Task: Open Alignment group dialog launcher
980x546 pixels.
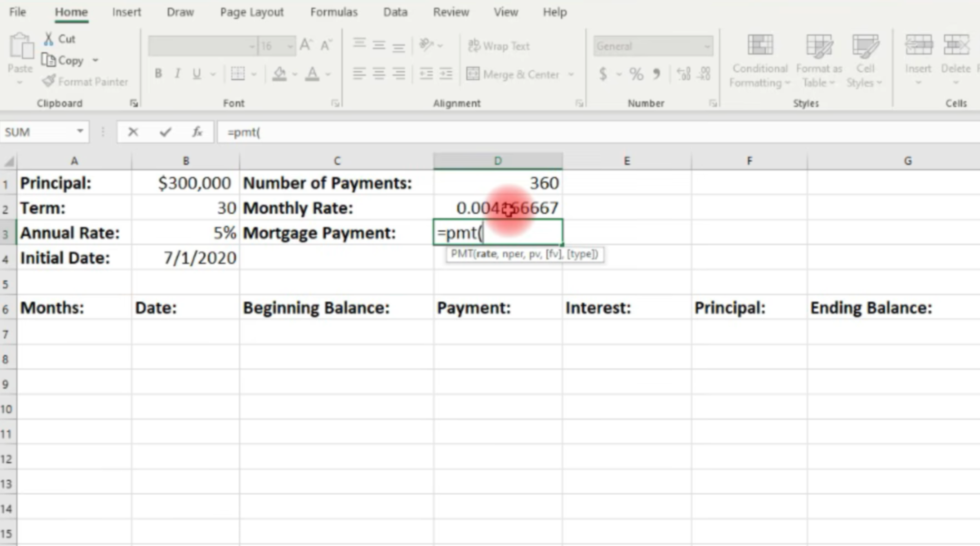Action: (x=579, y=103)
